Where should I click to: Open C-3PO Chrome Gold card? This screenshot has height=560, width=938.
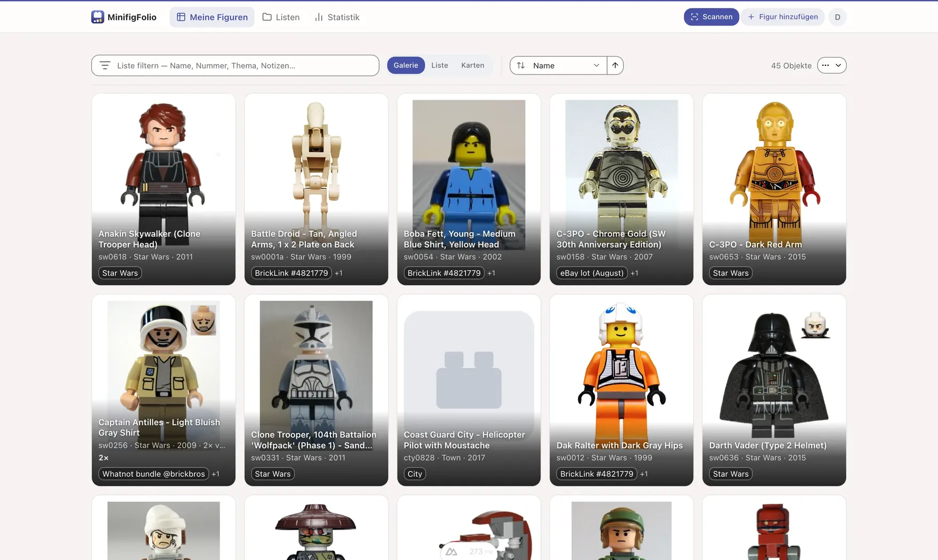click(x=621, y=189)
